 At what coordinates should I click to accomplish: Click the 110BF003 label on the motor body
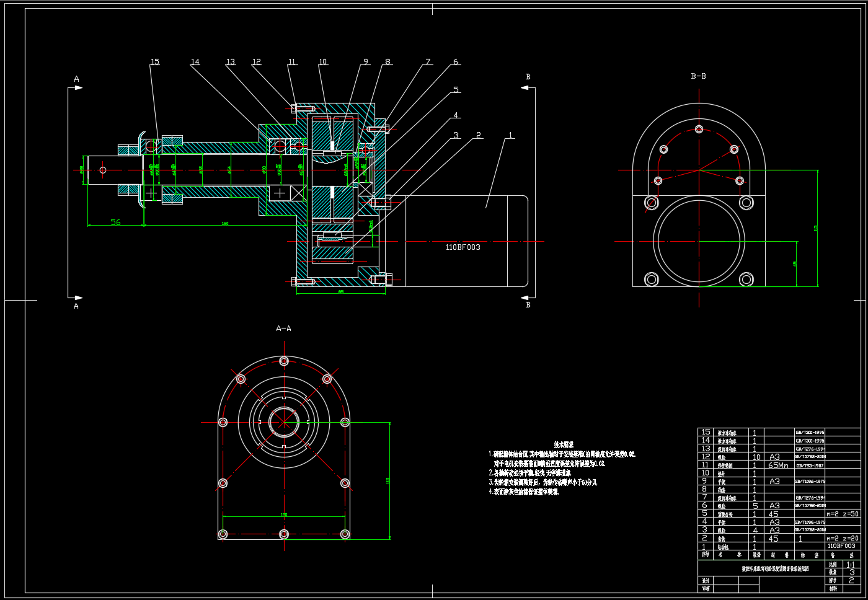pyautogui.click(x=463, y=247)
